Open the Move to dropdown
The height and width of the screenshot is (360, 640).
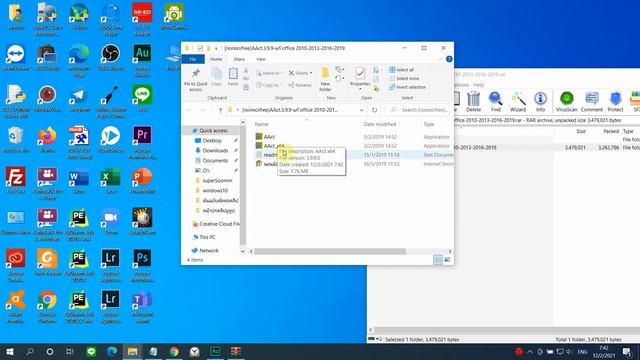click(269, 73)
